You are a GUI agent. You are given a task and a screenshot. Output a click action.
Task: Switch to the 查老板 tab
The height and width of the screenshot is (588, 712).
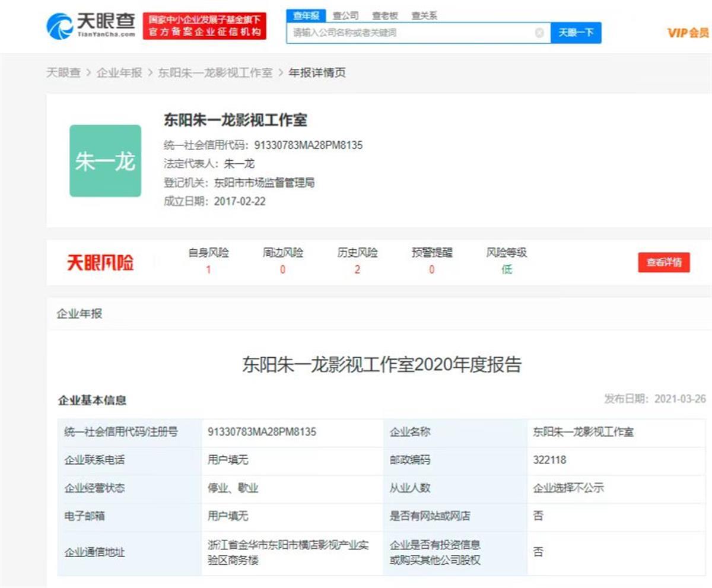[x=384, y=15]
